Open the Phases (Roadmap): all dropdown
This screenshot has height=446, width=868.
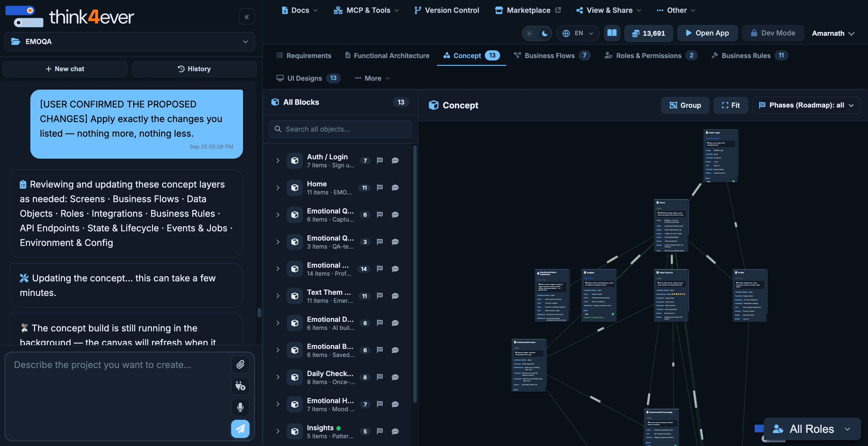806,105
